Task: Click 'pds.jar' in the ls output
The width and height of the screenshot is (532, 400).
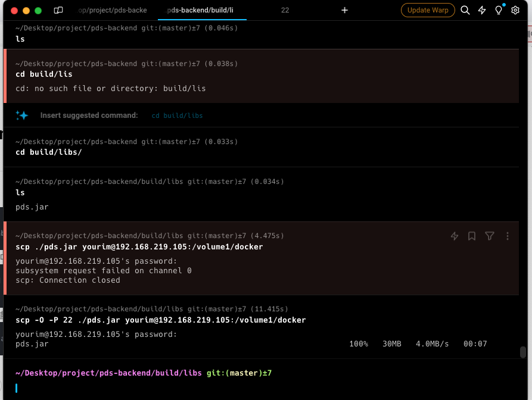Action: point(32,207)
